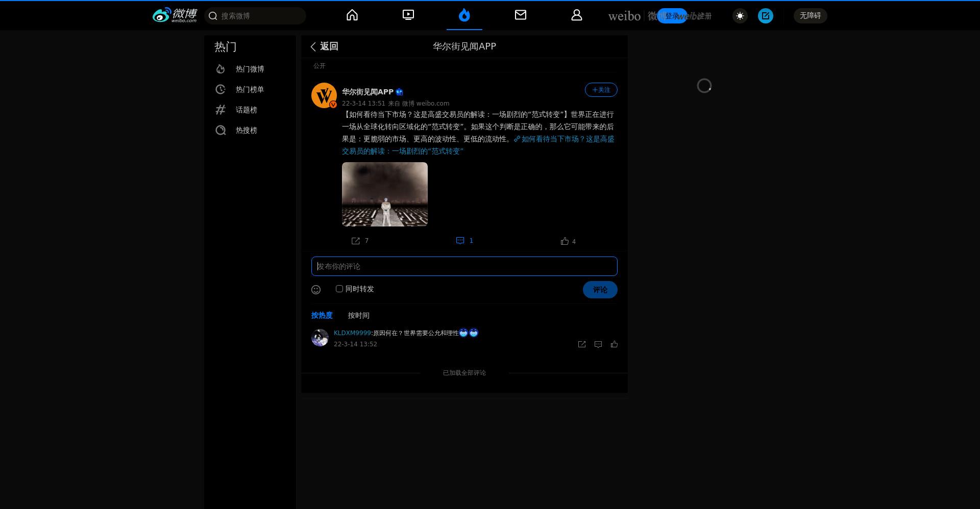Open the post image thumbnail

pyautogui.click(x=385, y=194)
